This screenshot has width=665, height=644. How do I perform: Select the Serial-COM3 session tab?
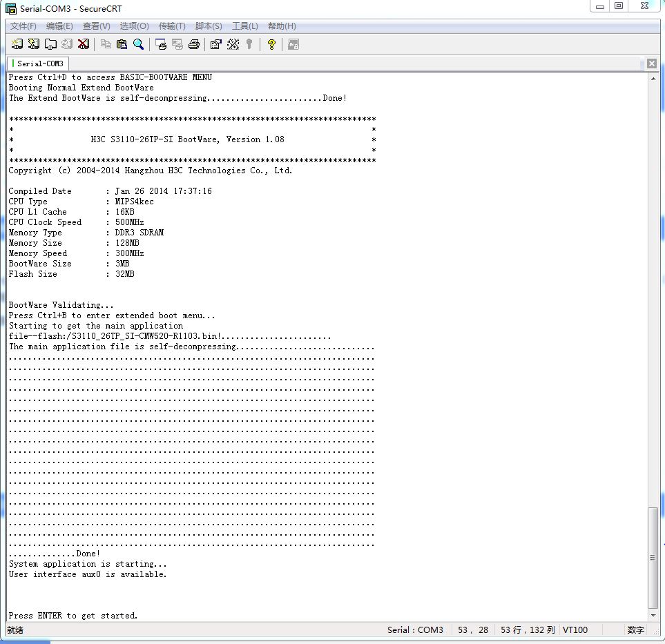[x=38, y=64]
